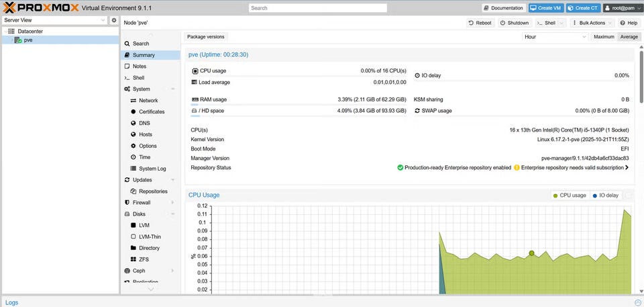Image resolution: width=644 pixels, height=307 pixels.
Task: Toggle the CPU usage legend series
Action: (x=570, y=195)
